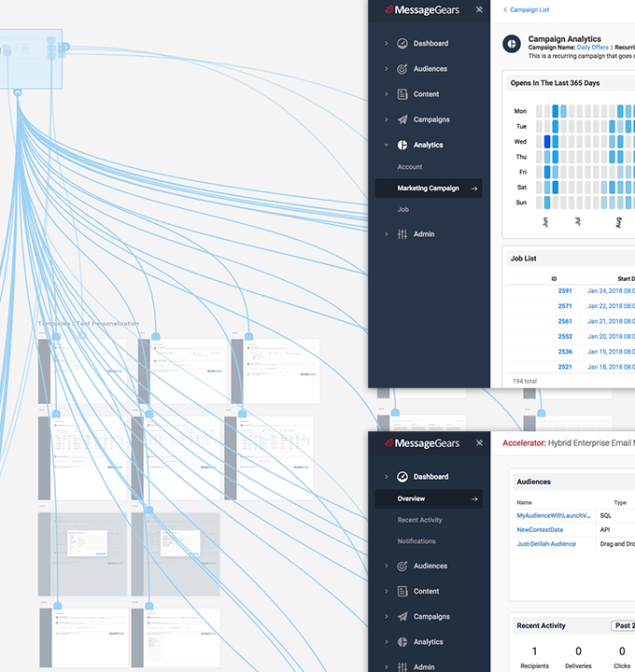Collapse the Analytics section chevron above the Account item
The width and height of the screenshot is (635, 672).
386,145
